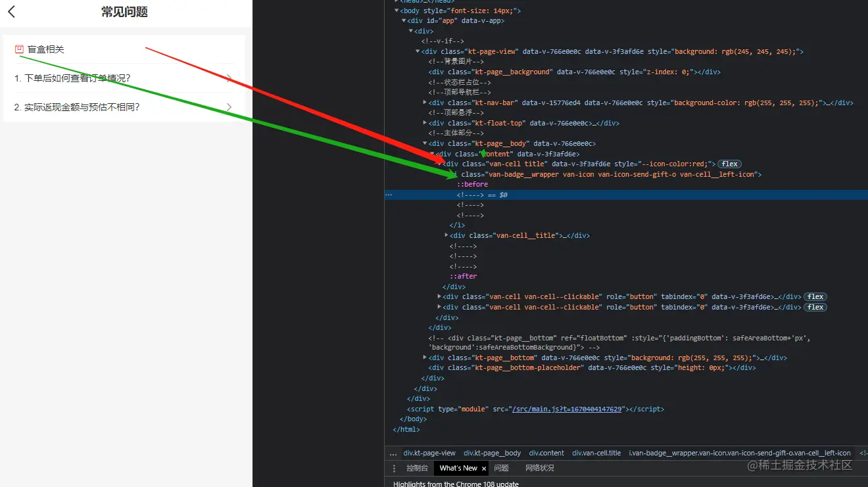Select div.kt-page__body in the breadcrumb bar
Viewport: 868px width, 487px height.
tap(493, 453)
